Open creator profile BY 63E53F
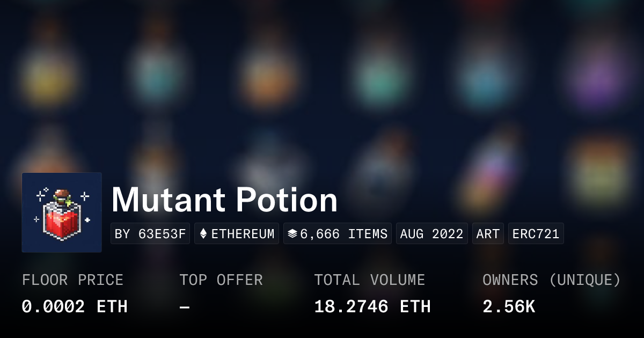The image size is (644, 338). tap(150, 234)
